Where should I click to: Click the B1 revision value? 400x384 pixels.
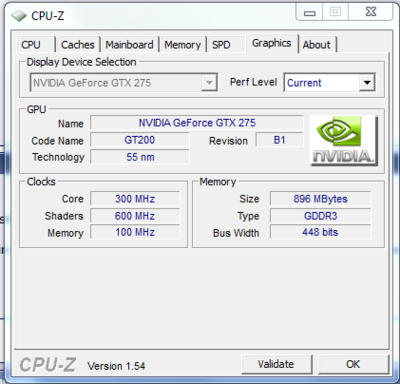coord(279,140)
